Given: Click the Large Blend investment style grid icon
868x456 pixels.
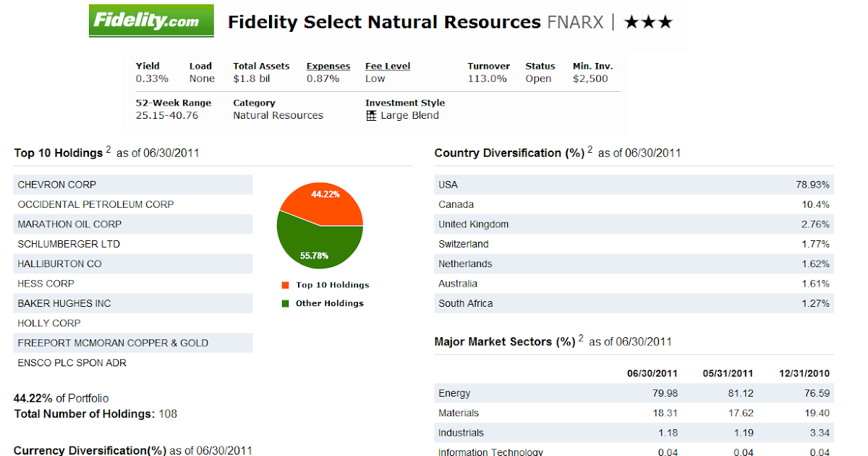Looking at the screenshot, I should (x=371, y=115).
